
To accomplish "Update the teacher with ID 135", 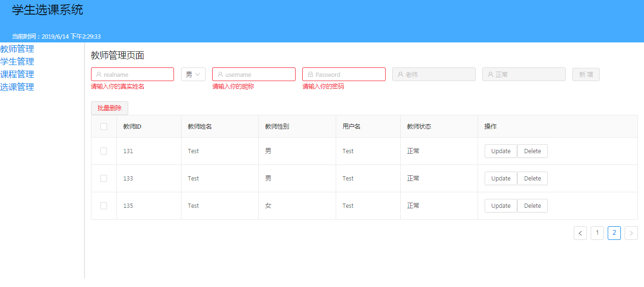I will [501, 206].
